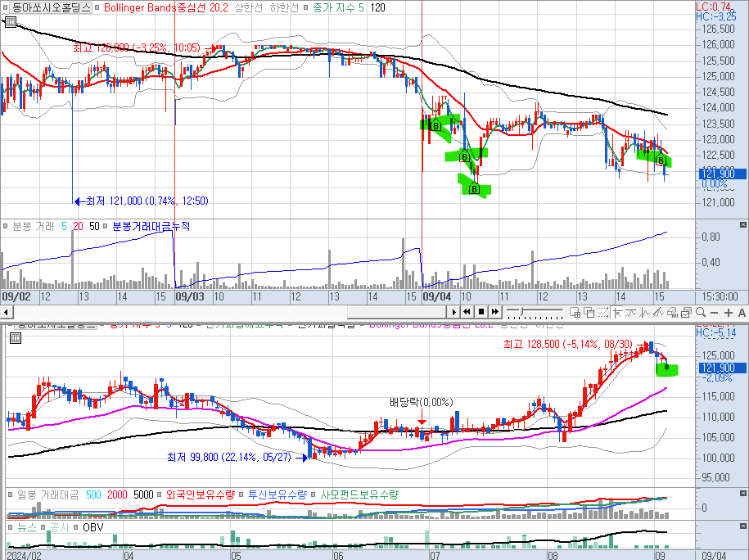Toggle checkbox before Bollinger Bands 중심선 label
749x560 pixels.
[x=97, y=7]
